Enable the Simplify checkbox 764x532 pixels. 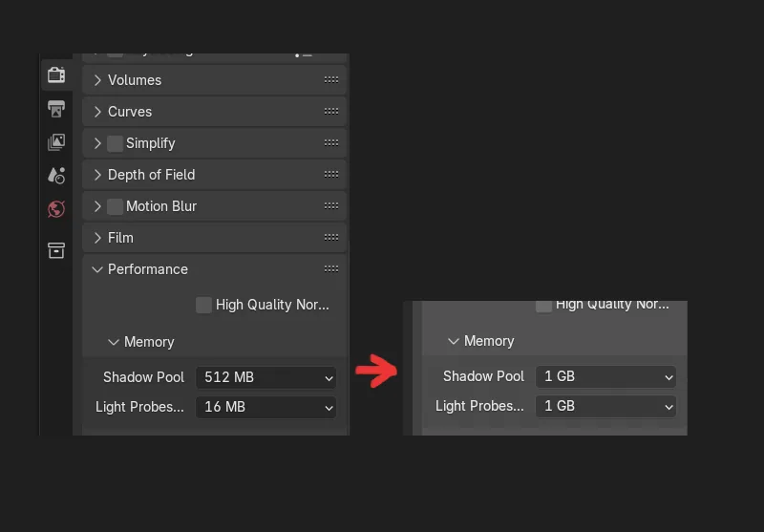115,143
